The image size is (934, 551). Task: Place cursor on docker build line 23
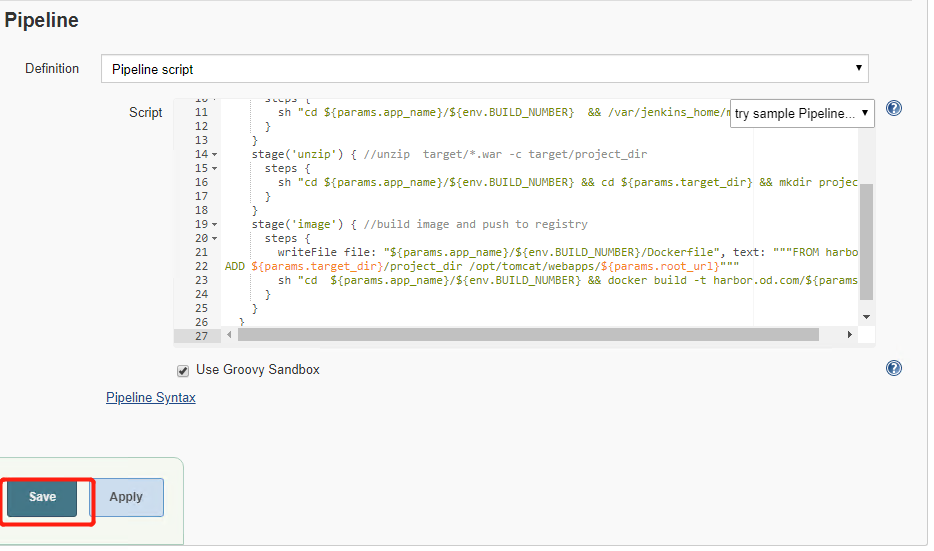click(x=560, y=281)
